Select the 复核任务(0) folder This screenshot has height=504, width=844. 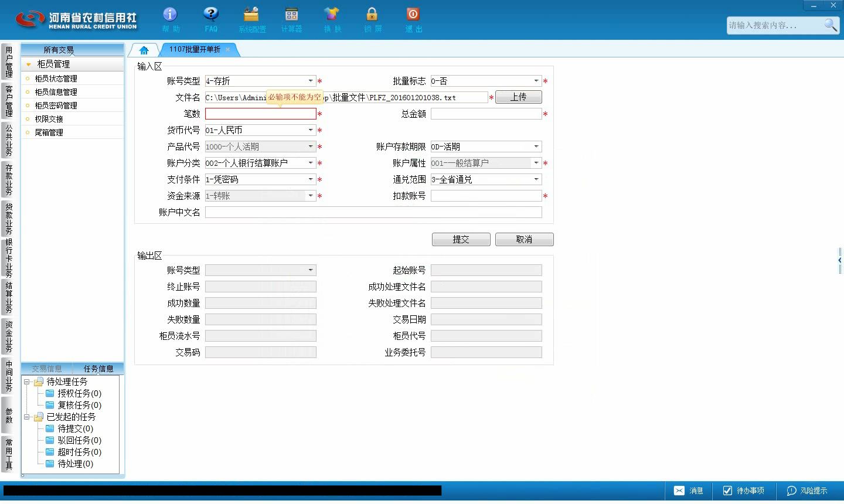[x=73, y=405]
